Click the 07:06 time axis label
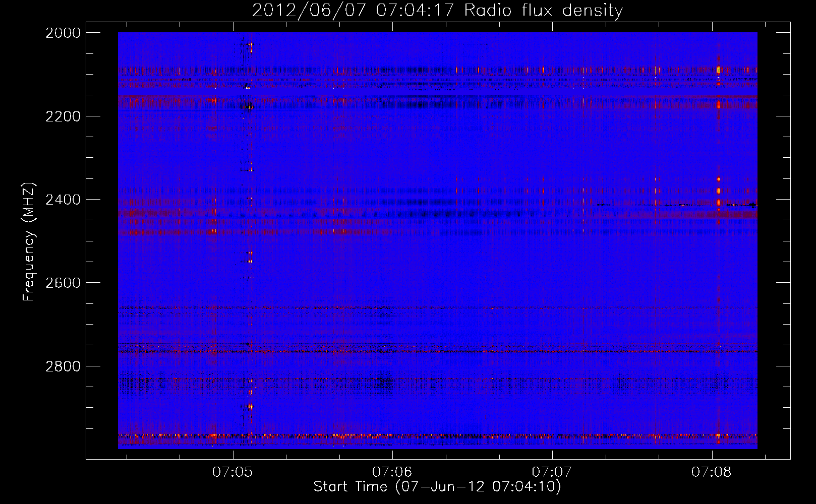Screen dimensions: 816x504 392,472
